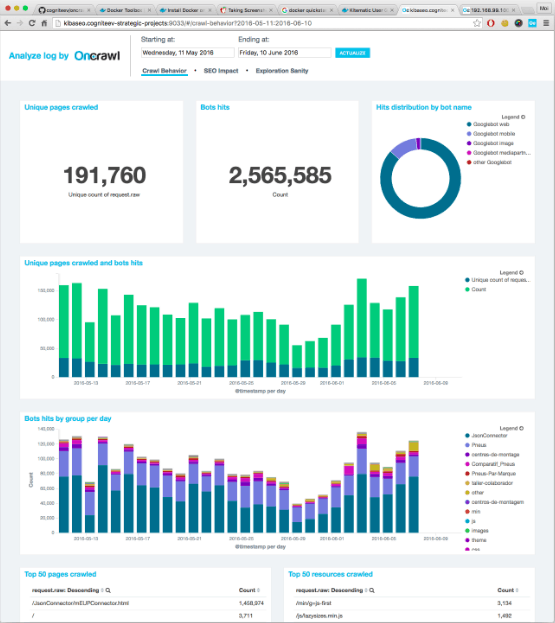Screen dimensions: 555x623
Task: Click the 2,565,585 bots hits metric
Action: [280, 176]
